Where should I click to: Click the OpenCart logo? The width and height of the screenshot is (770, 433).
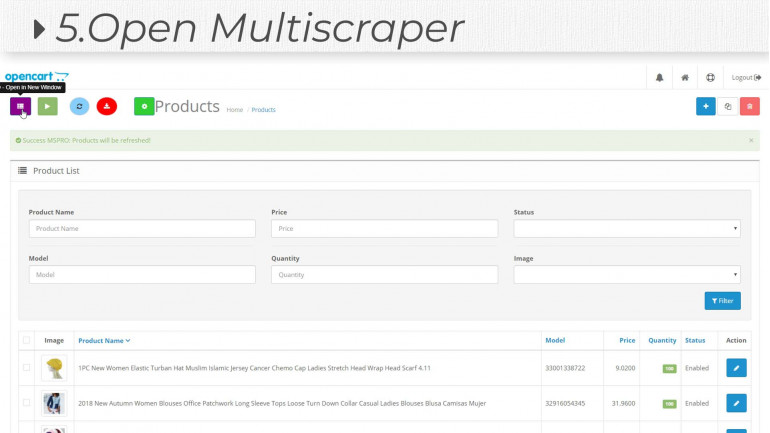coord(37,76)
